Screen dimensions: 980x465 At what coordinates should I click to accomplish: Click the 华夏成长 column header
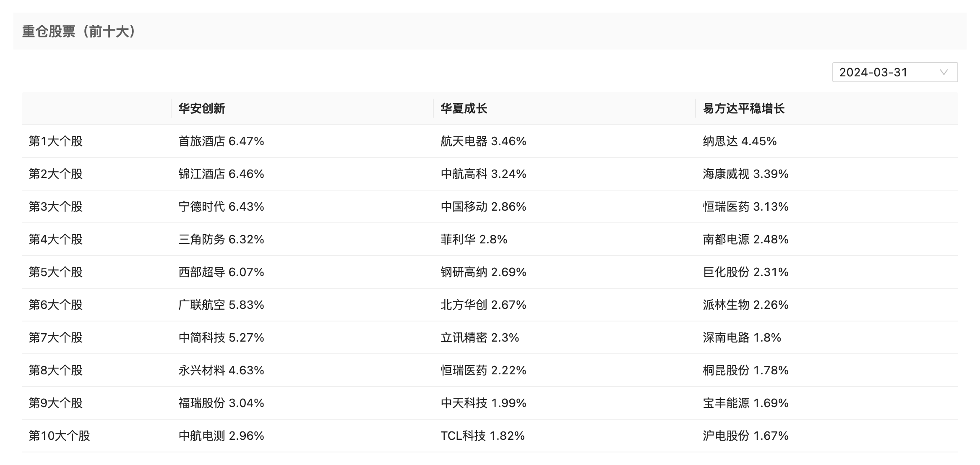click(464, 109)
